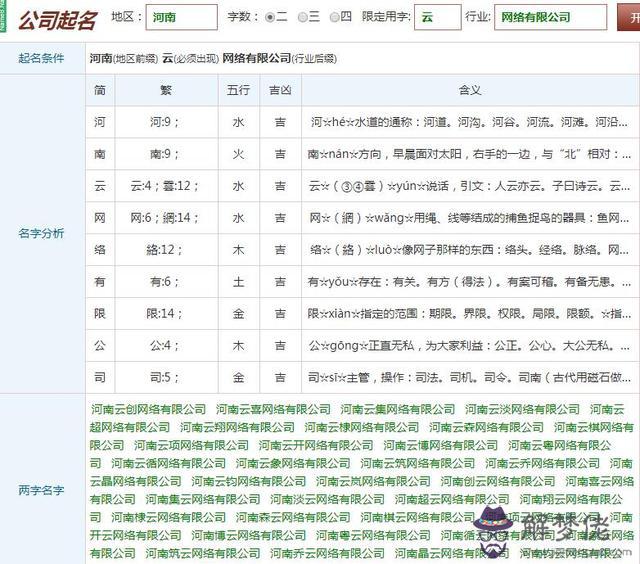This screenshot has height=564, width=640.
Task: Open the 河南云翔网络有限公司 link
Action: [x=237, y=427]
